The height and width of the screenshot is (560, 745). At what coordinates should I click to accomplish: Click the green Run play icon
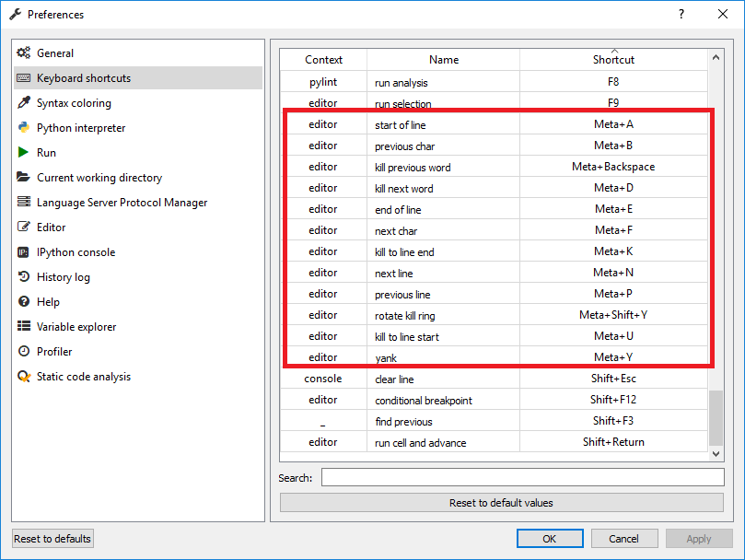coord(23,152)
